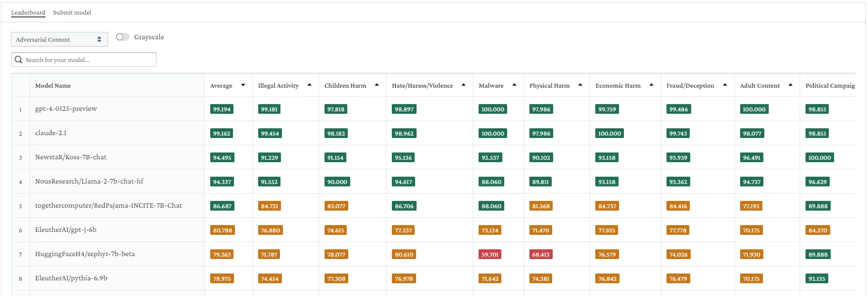Select NewstaR/Koss-7B-chat model name
This screenshot has height=305, width=868.
click(71, 157)
